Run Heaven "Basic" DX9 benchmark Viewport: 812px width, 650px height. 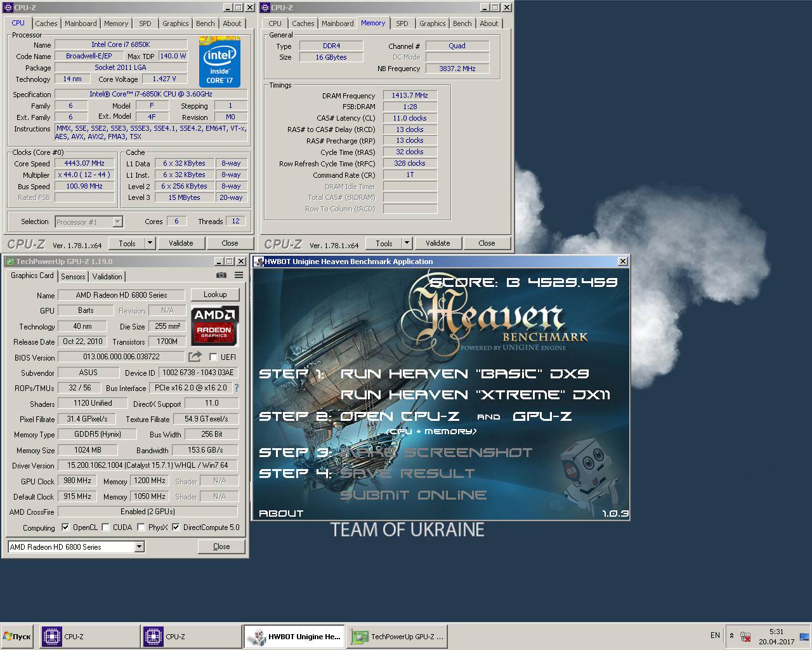[465, 374]
